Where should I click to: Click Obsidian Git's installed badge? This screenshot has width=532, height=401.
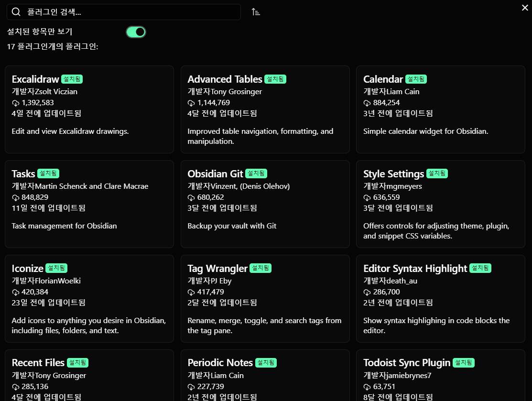(256, 173)
